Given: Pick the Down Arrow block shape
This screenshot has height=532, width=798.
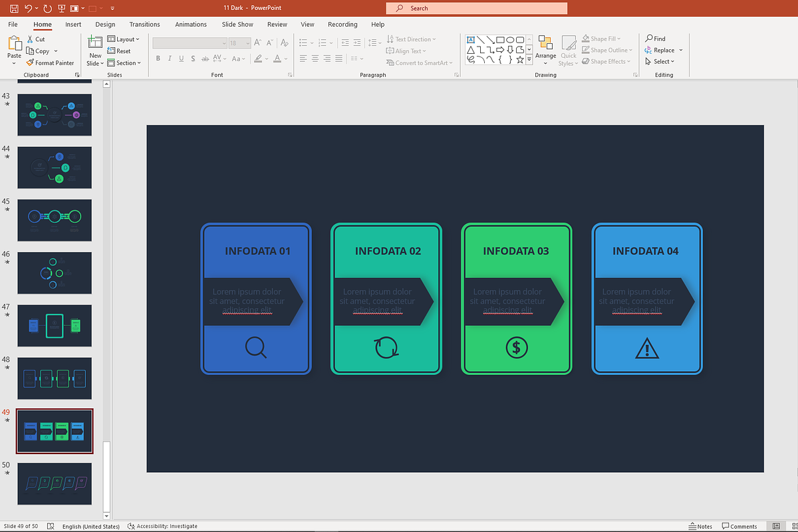Looking at the screenshot, I should coord(510,50).
